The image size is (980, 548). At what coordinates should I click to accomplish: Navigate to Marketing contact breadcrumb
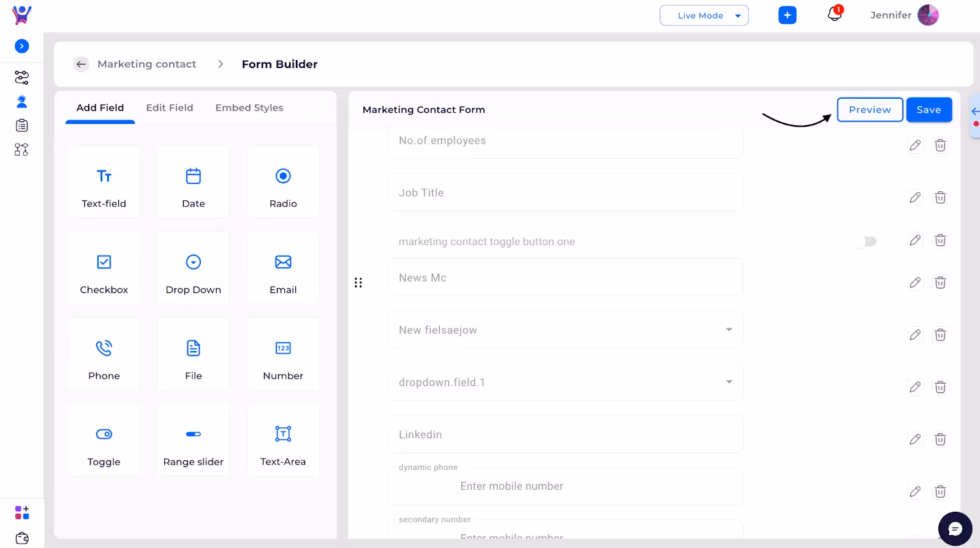point(147,64)
